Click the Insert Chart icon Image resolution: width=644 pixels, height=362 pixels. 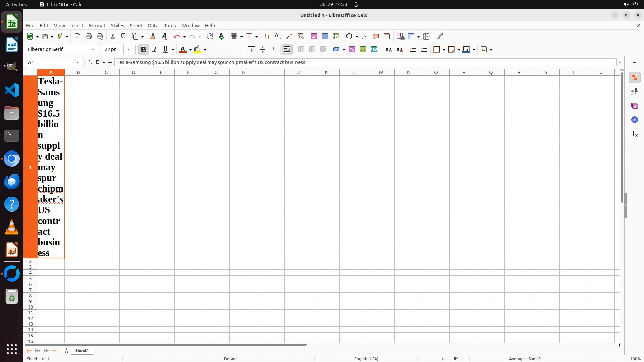point(325,36)
